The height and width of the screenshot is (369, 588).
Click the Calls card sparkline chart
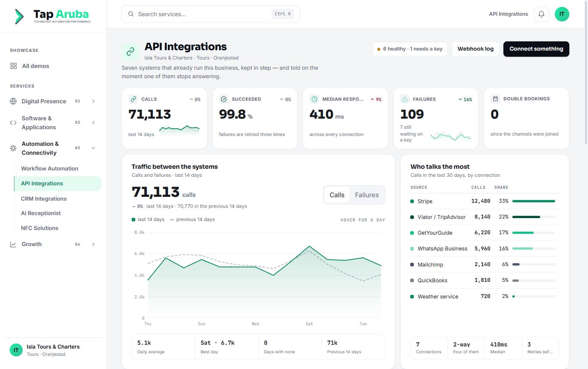(179, 130)
